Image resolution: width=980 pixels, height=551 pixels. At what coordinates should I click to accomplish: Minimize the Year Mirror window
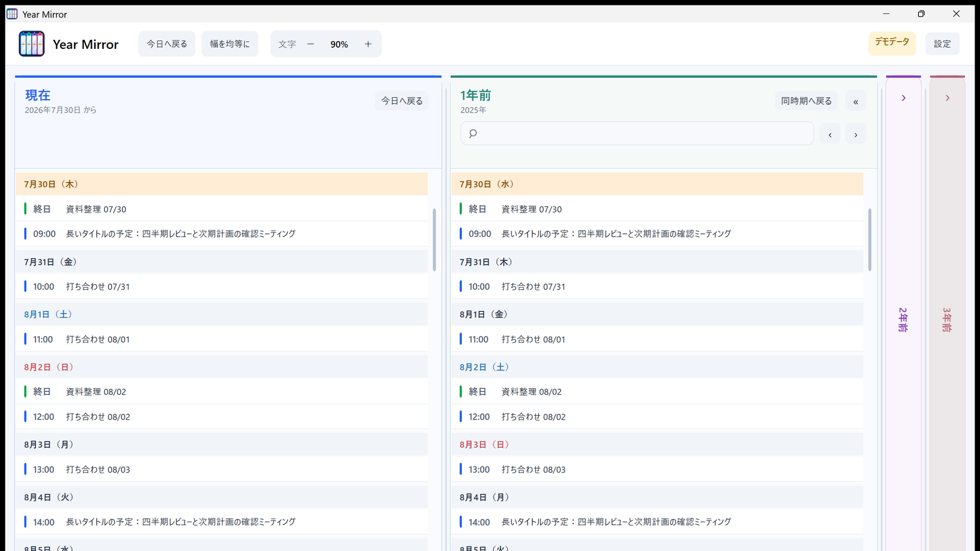pos(886,13)
